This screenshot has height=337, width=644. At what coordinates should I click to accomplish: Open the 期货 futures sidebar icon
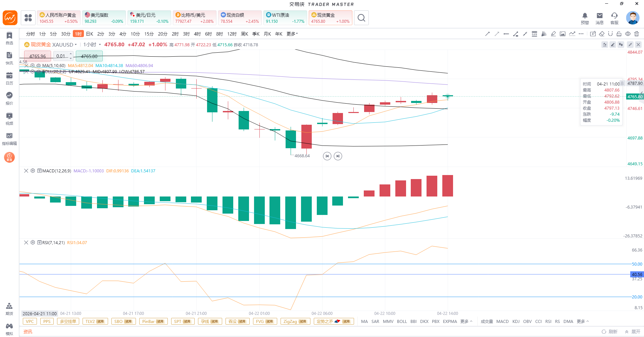9,309
